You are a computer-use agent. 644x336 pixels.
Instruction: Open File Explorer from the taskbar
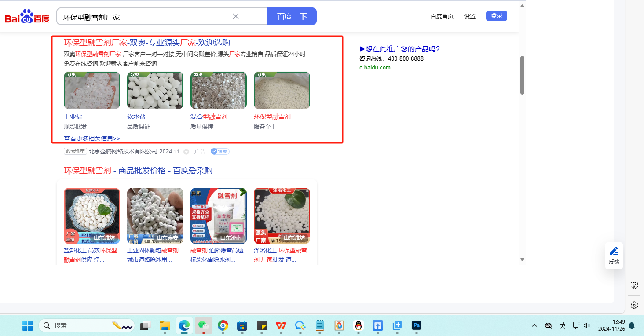tap(165, 325)
